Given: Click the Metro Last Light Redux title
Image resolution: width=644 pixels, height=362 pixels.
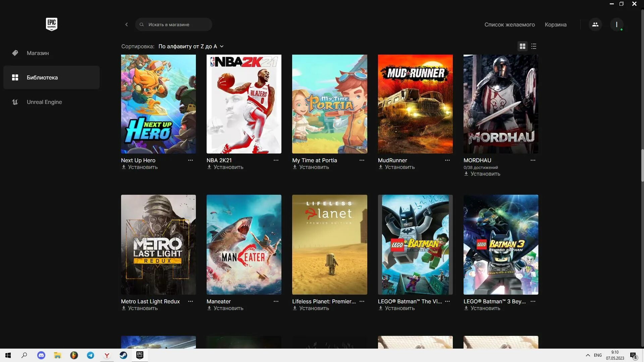Looking at the screenshot, I should click(150, 301).
